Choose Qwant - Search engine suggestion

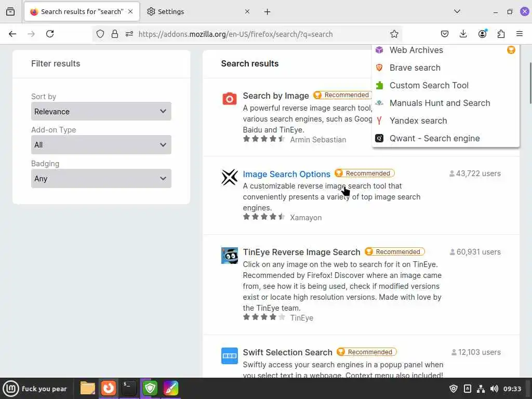[445, 138]
